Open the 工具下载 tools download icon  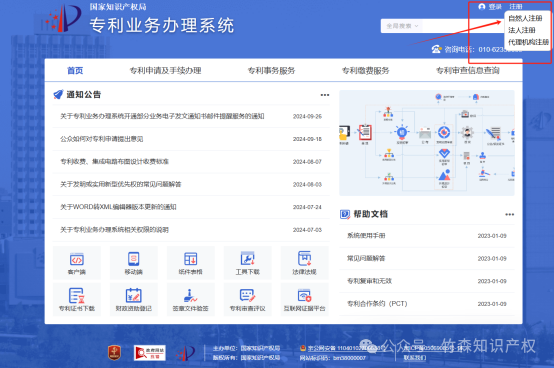(247, 263)
